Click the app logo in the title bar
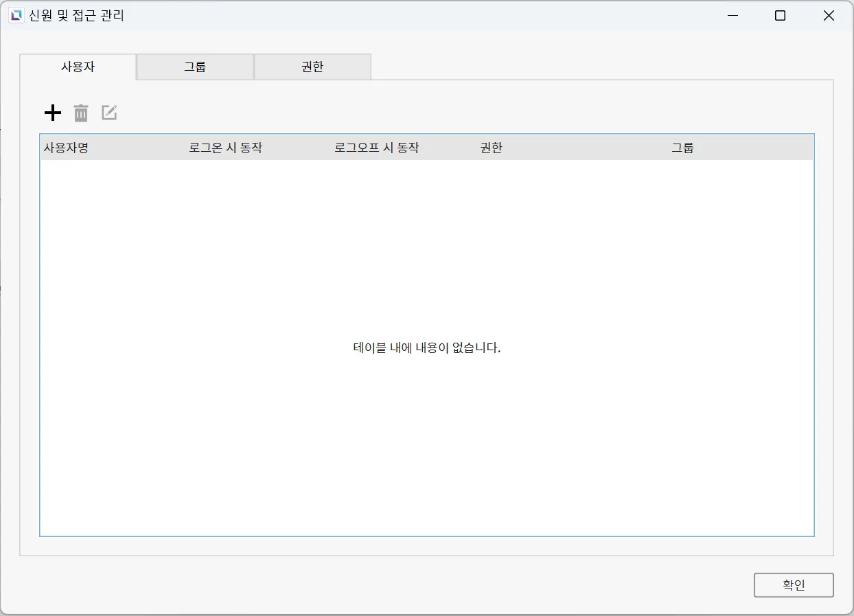The image size is (854, 616). point(16,16)
